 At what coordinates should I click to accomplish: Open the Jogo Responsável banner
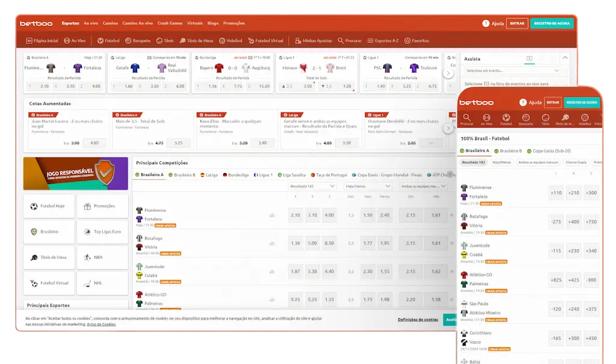pyautogui.click(x=75, y=173)
